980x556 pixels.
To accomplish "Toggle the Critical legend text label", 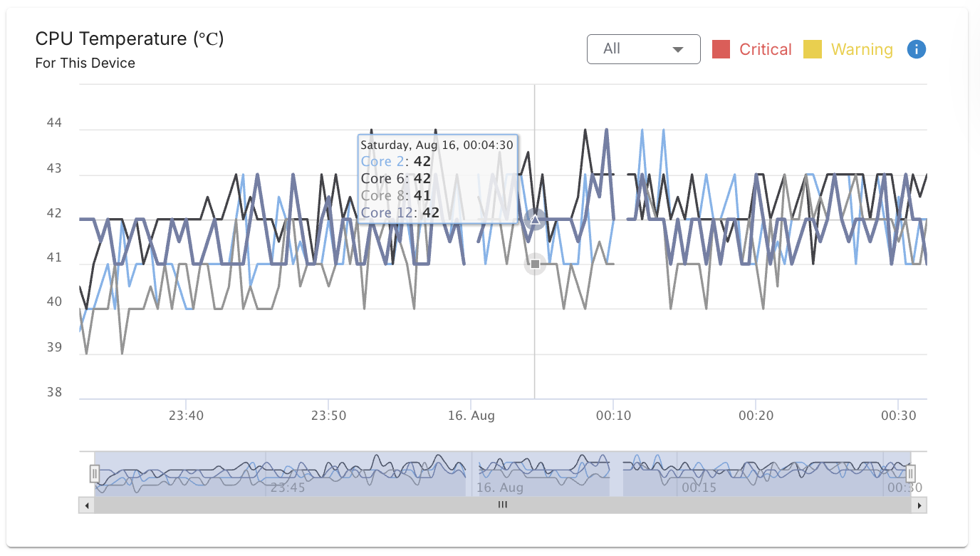I will tap(765, 49).
